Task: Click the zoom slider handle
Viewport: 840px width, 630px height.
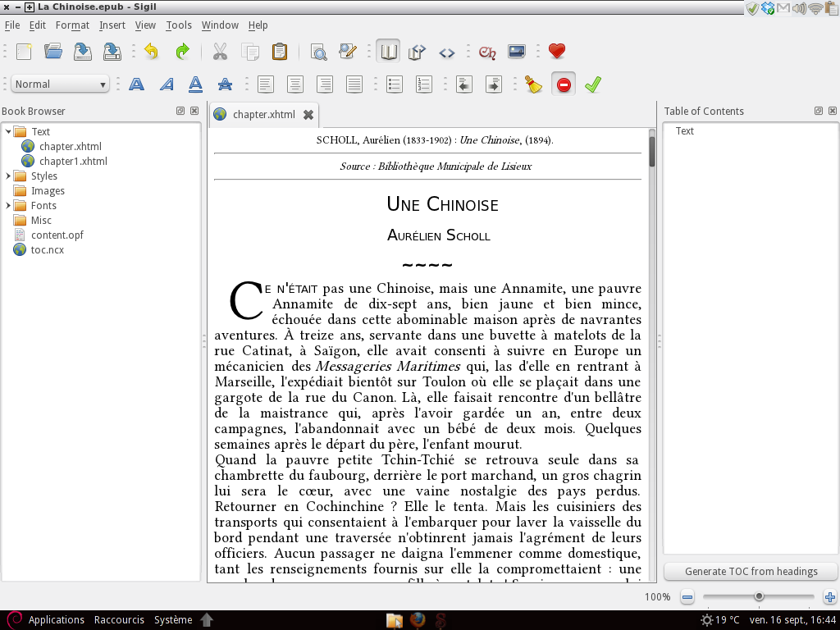Action: coord(759,596)
